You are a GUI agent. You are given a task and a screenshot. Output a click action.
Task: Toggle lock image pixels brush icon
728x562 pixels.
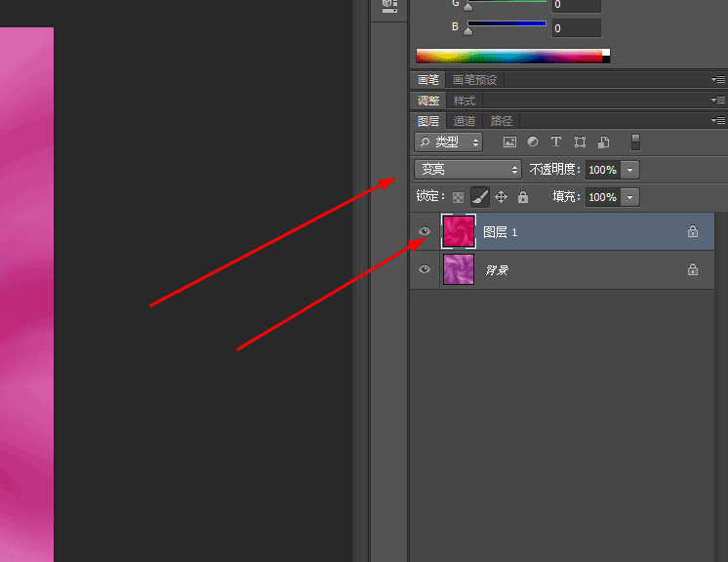coord(479,197)
